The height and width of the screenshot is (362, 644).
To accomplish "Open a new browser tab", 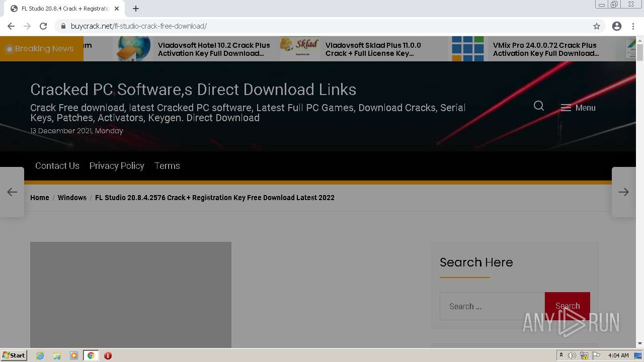I will point(136,9).
